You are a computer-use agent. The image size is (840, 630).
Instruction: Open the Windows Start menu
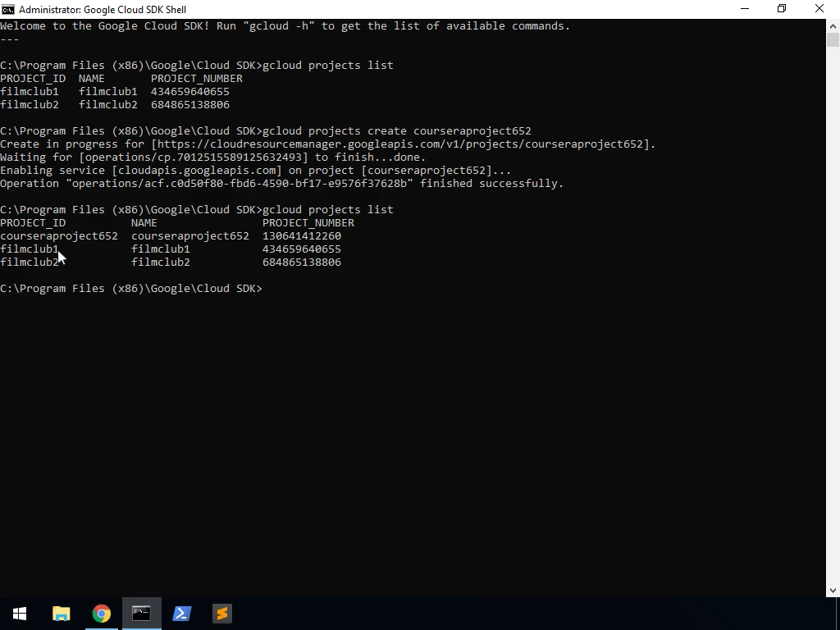click(x=20, y=614)
